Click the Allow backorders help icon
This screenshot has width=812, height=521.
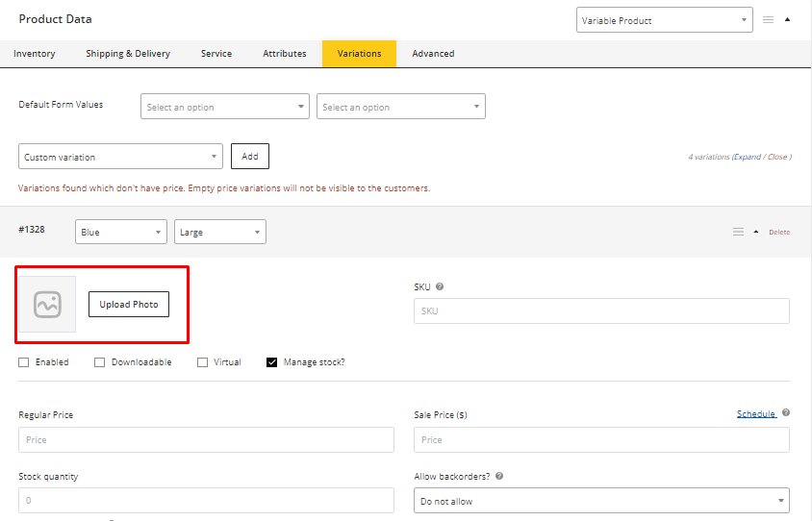[x=498, y=476]
